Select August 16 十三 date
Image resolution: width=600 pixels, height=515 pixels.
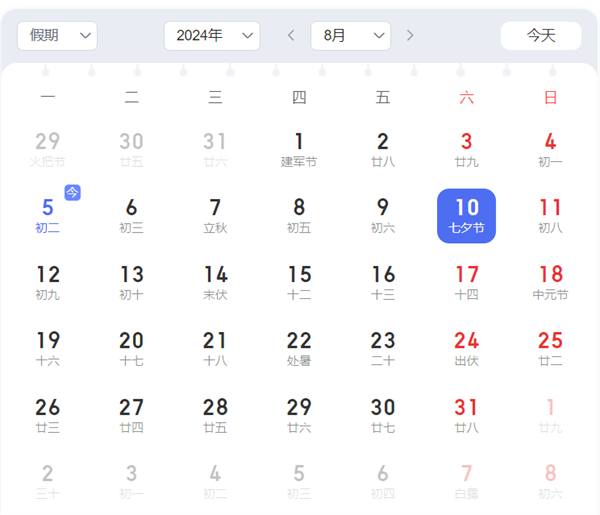coord(383,282)
